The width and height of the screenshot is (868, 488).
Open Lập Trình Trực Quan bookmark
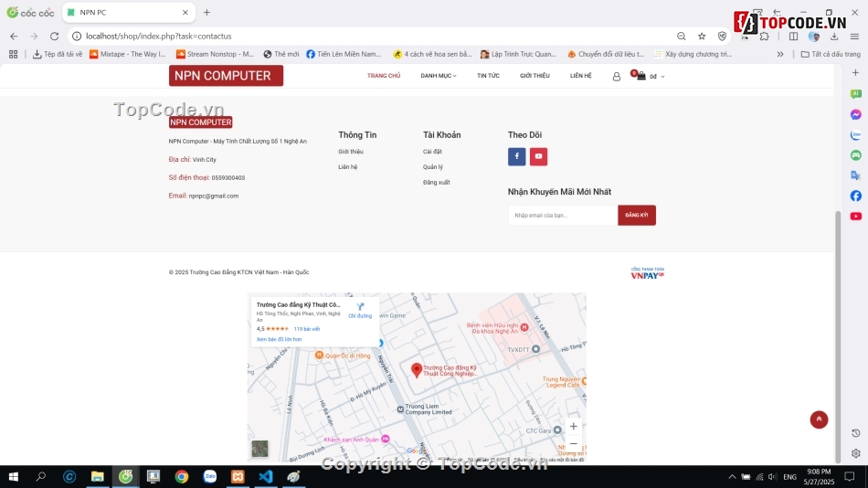pos(518,54)
